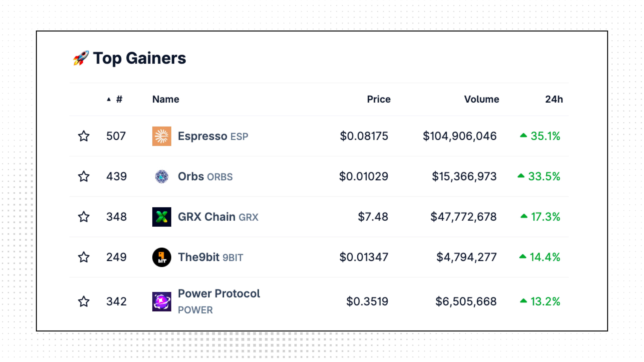
Task: Click the GRX Chain green X logo
Action: click(x=161, y=217)
